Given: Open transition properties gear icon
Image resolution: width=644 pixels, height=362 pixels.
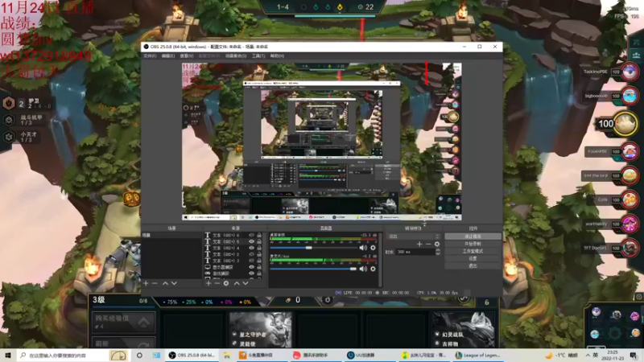Looking at the screenshot, I should [437, 244].
